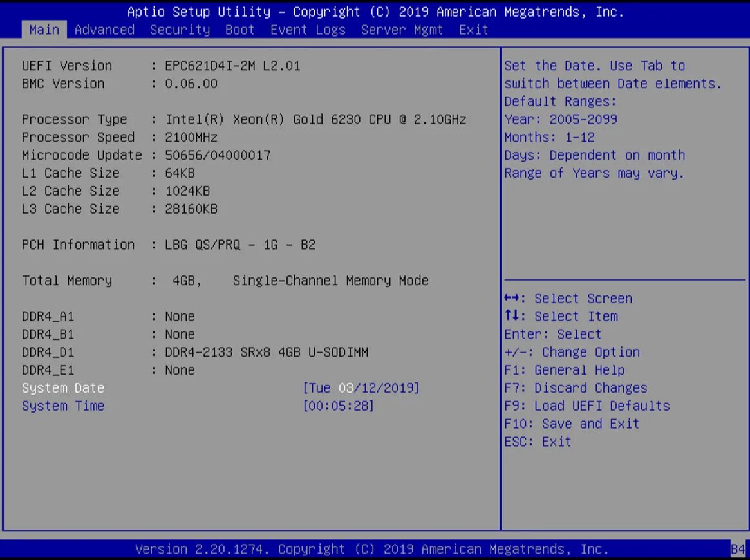
Task: Click BMC Version value 0.06.00
Action: (191, 84)
